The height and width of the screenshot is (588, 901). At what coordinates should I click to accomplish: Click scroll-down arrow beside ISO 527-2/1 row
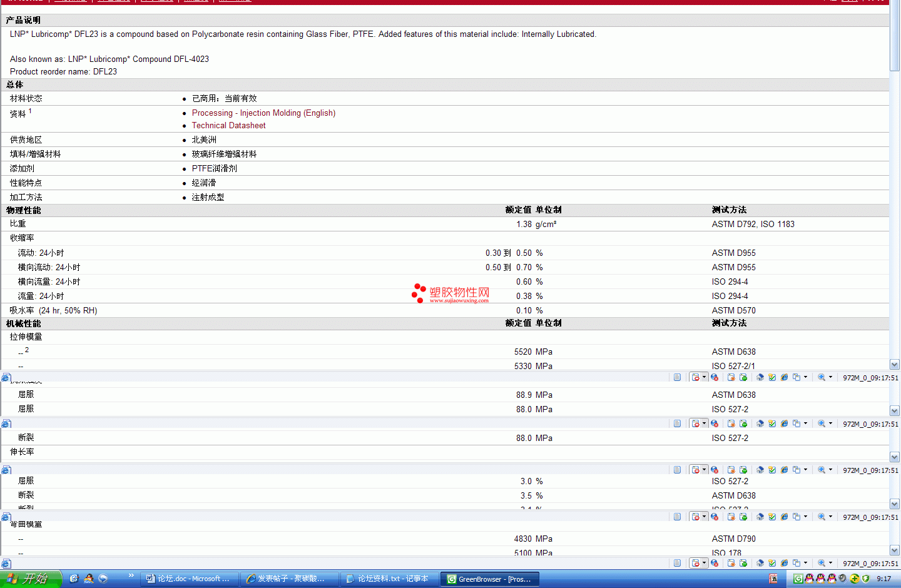(894, 365)
